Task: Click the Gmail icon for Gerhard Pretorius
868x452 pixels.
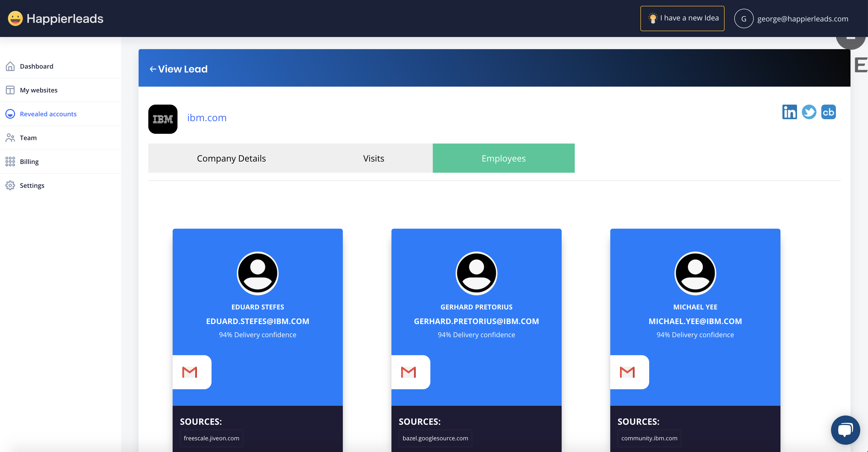Action: point(408,372)
